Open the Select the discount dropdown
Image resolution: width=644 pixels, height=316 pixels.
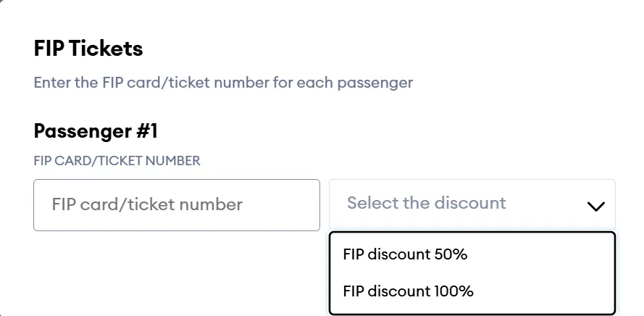(x=472, y=204)
